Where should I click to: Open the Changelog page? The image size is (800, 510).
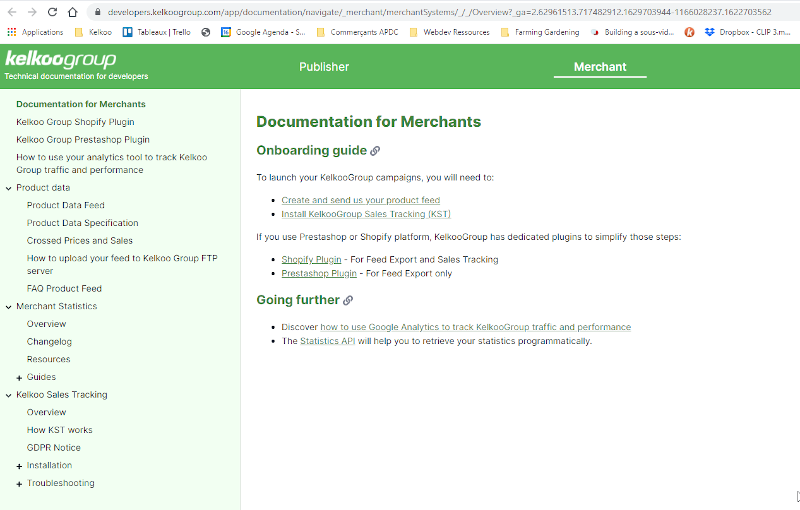49,342
